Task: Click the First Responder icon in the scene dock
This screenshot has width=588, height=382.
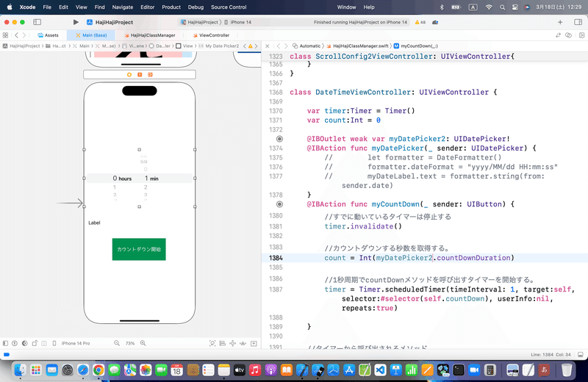Action: click(x=140, y=75)
